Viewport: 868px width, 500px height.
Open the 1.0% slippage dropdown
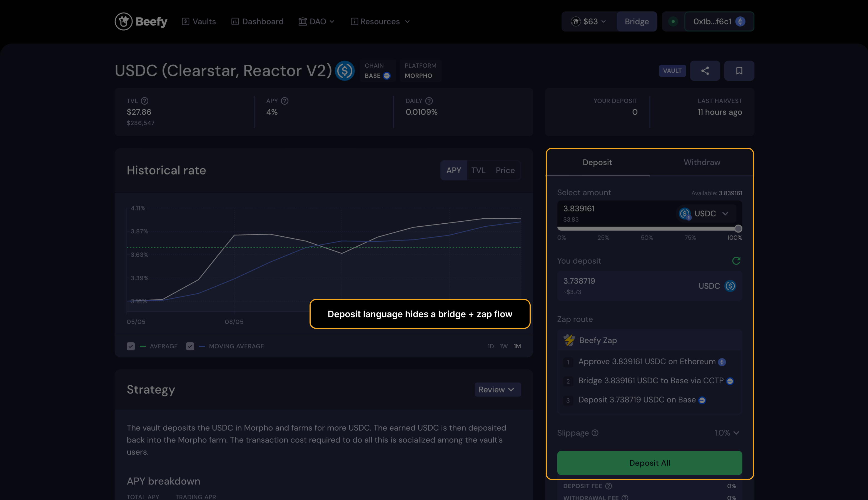(727, 433)
